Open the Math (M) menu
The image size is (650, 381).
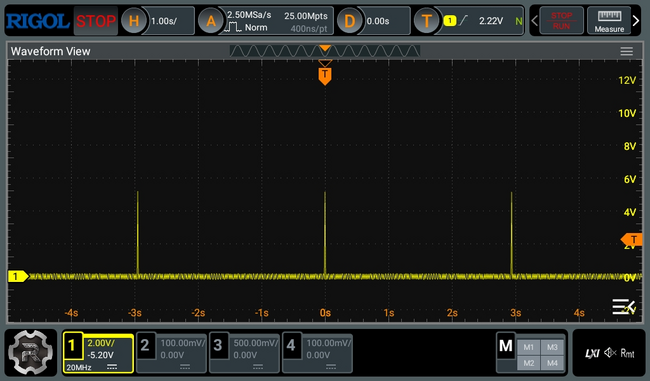[x=506, y=345]
